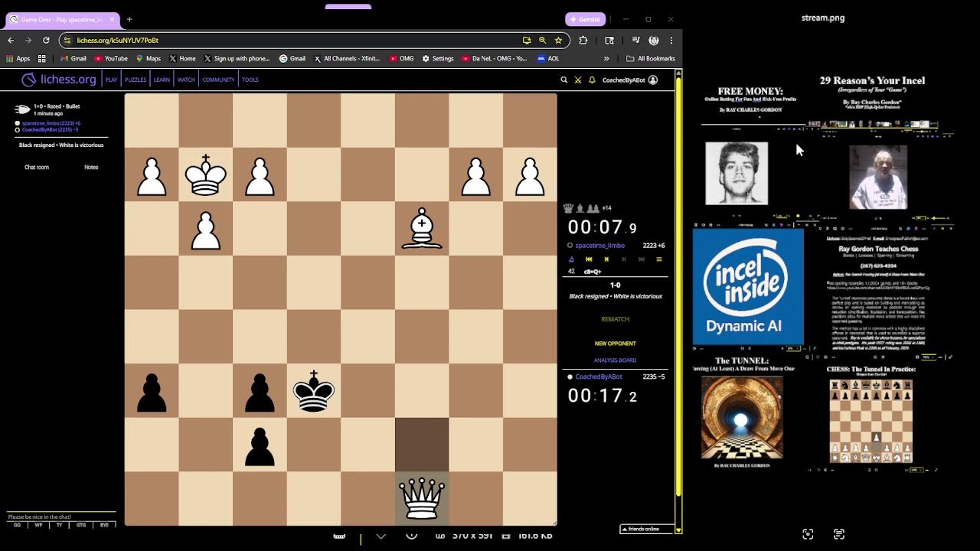Open the YouTube bookmark
The image size is (980, 551).
[111, 58]
